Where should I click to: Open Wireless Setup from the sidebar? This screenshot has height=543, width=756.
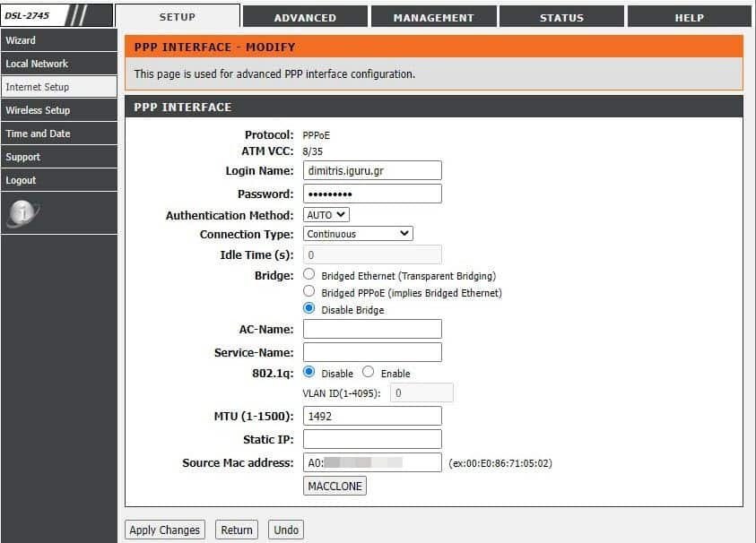pos(41,109)
